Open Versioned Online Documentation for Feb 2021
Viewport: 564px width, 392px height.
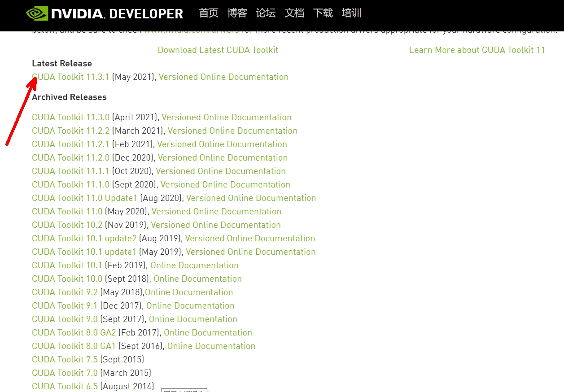pyautogui.click(x=222, y=144)
